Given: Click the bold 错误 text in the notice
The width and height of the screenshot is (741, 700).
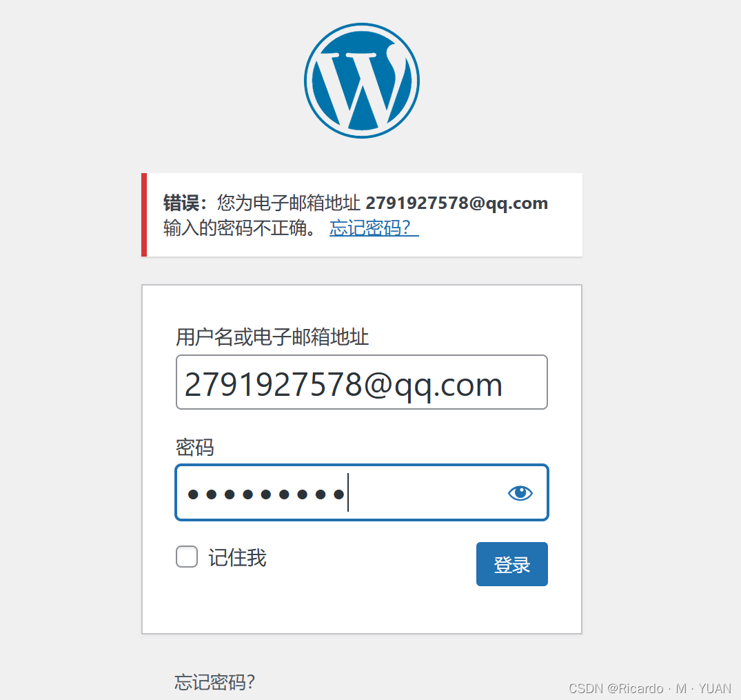Looking at the screenshot, I should [181, 203].
